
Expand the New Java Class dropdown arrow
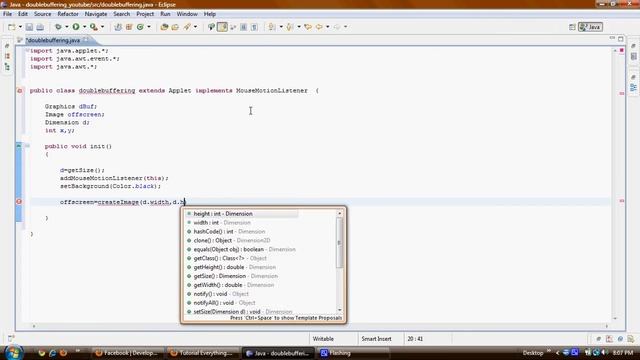point(149,27)
